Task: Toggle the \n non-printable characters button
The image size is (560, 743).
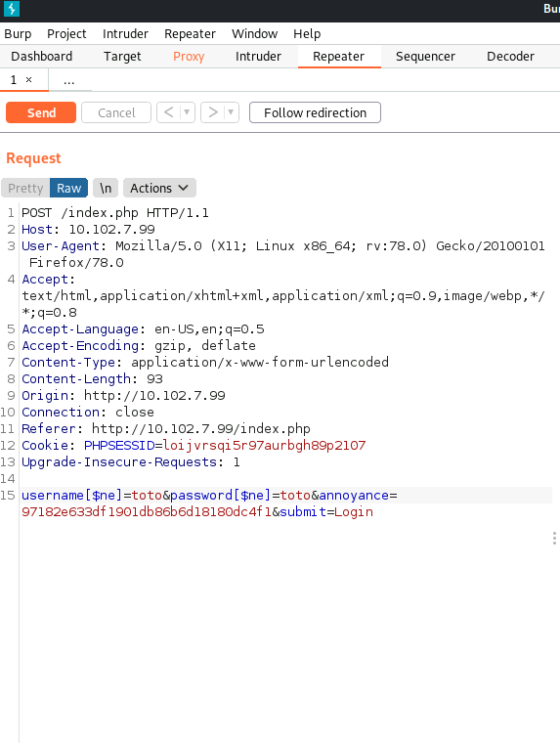Action: pos(106,188)
